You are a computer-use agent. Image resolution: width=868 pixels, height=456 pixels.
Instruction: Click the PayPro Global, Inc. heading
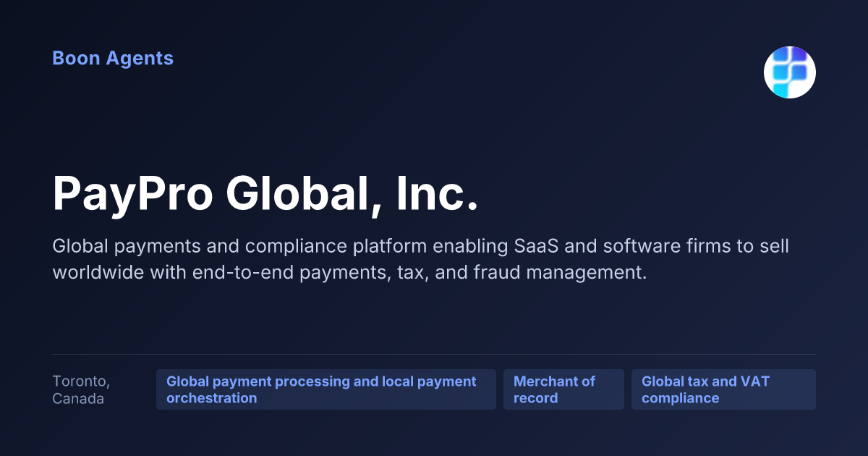click(x=265, y=193)
